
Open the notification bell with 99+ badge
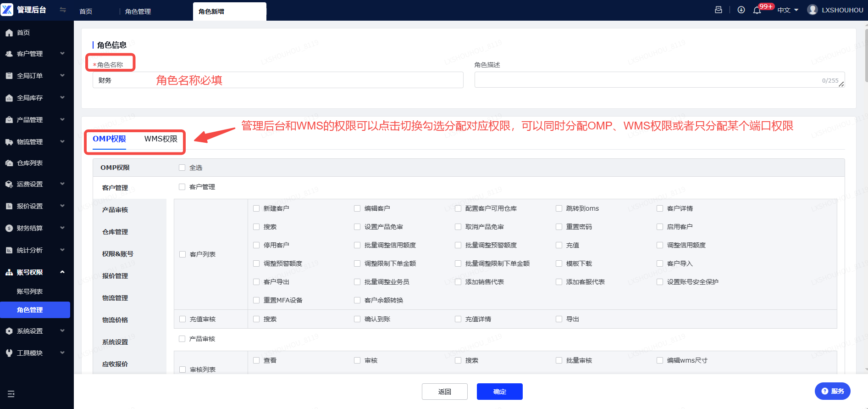(757, 10)
